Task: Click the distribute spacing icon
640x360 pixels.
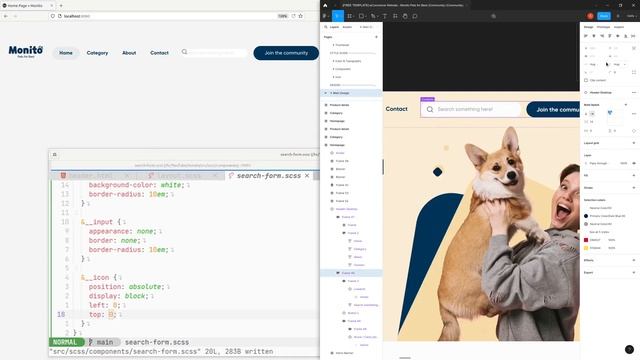Action: pyautogui.click(x=633, y=36)
